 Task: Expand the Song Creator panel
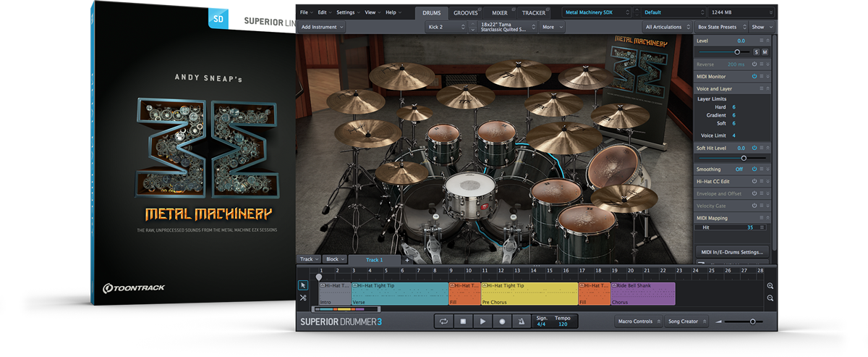[686, 322]
